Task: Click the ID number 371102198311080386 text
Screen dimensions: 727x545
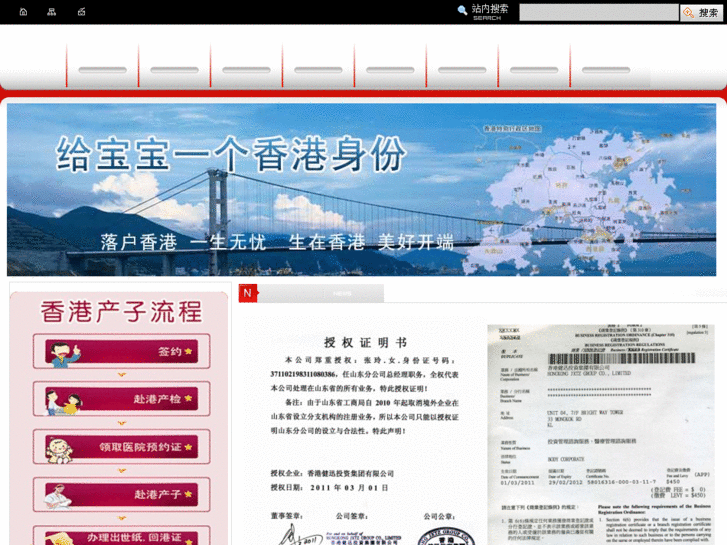Action: (x=304, y=374)
